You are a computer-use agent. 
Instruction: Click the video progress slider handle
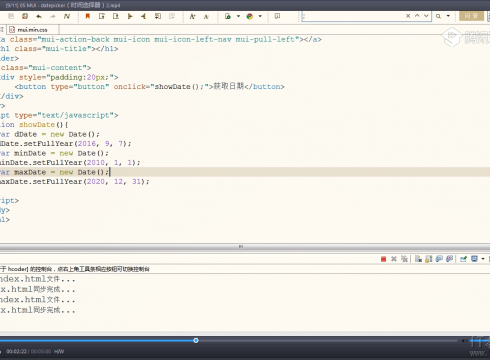pyautogui.click(x=196, y=340)
